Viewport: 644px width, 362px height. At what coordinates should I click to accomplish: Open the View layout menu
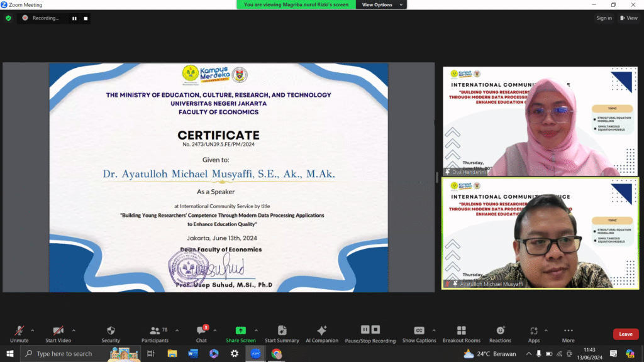(x=629, y=18)
